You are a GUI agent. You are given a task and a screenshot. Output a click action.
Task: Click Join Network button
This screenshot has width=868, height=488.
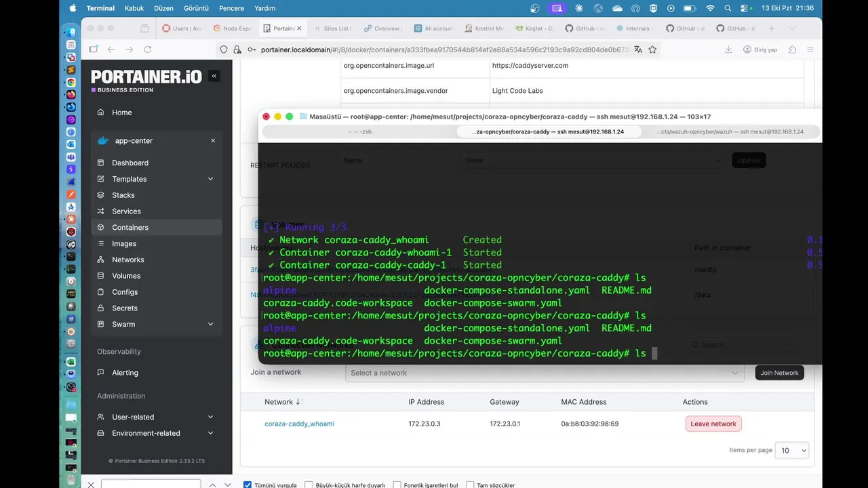(779, 373)
